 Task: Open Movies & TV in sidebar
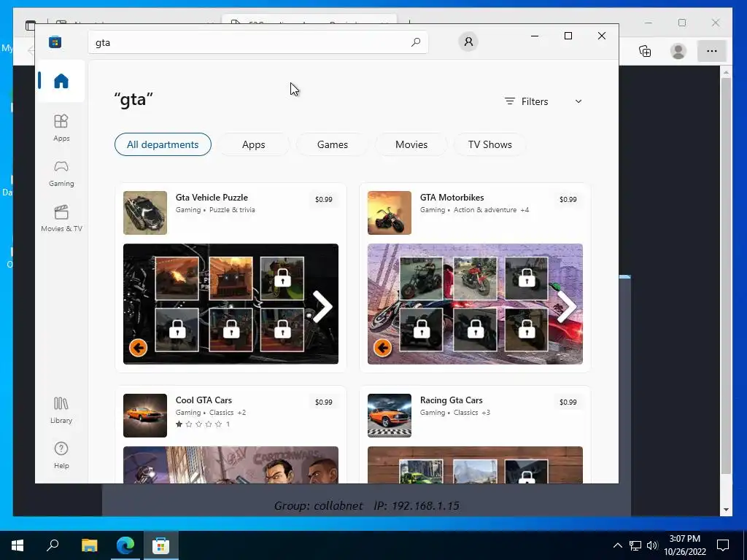[x=61, y=219]
